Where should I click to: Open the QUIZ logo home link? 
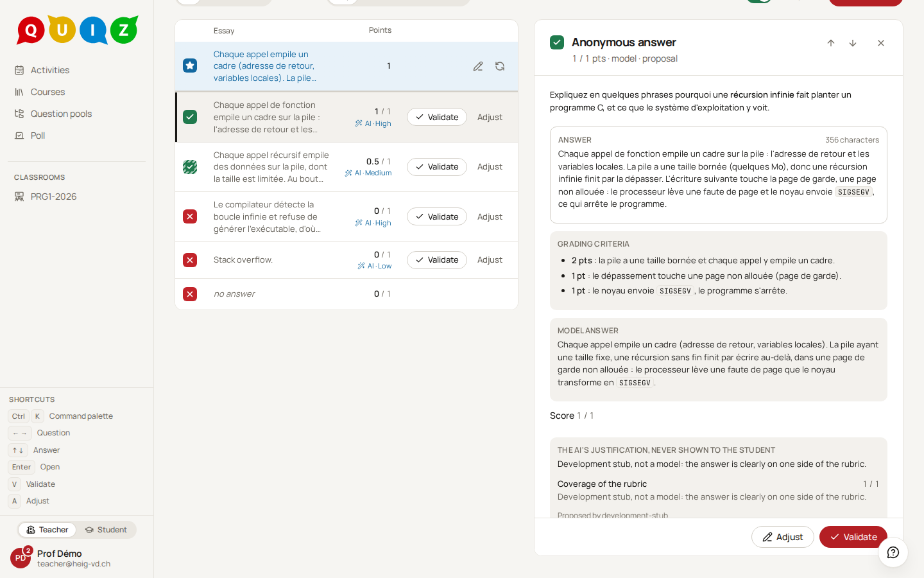click(77, 30)
